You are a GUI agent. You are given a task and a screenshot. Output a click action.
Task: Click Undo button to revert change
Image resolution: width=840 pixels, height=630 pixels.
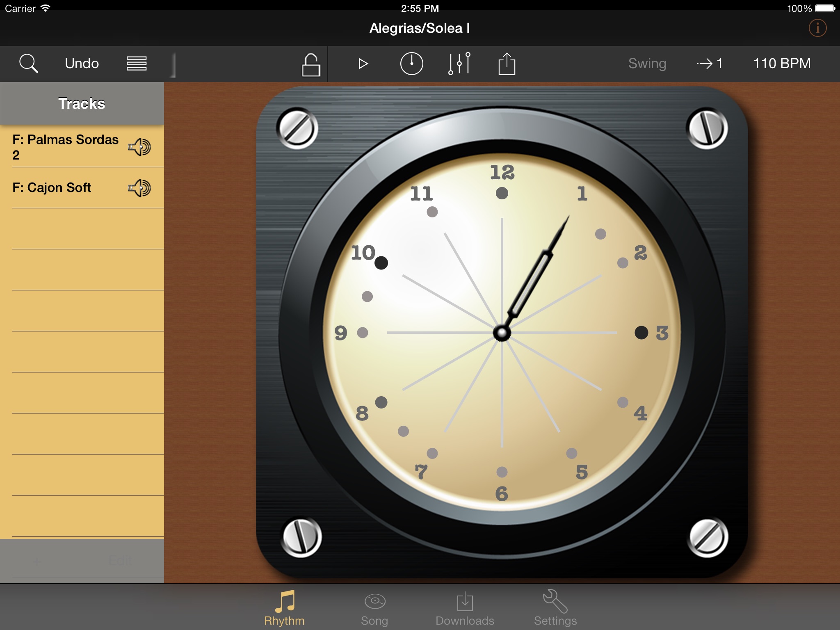pos(80,63)
